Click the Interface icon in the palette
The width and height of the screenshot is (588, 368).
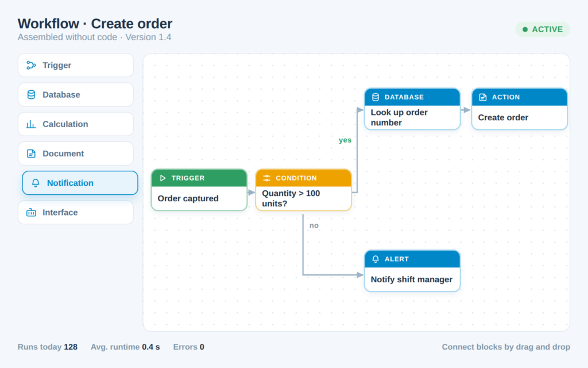coord(31,213)
